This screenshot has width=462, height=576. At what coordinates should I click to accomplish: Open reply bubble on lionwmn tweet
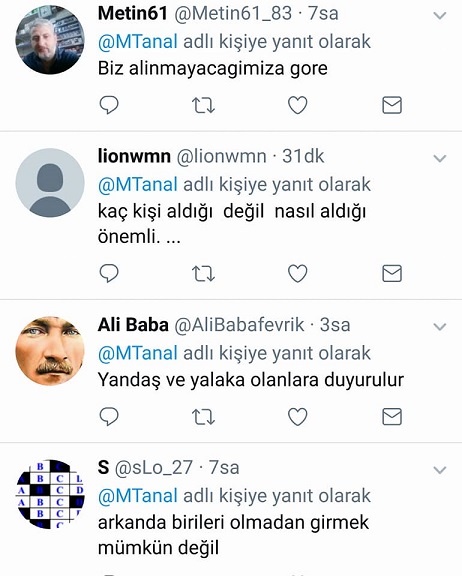[x=109, y=273]
